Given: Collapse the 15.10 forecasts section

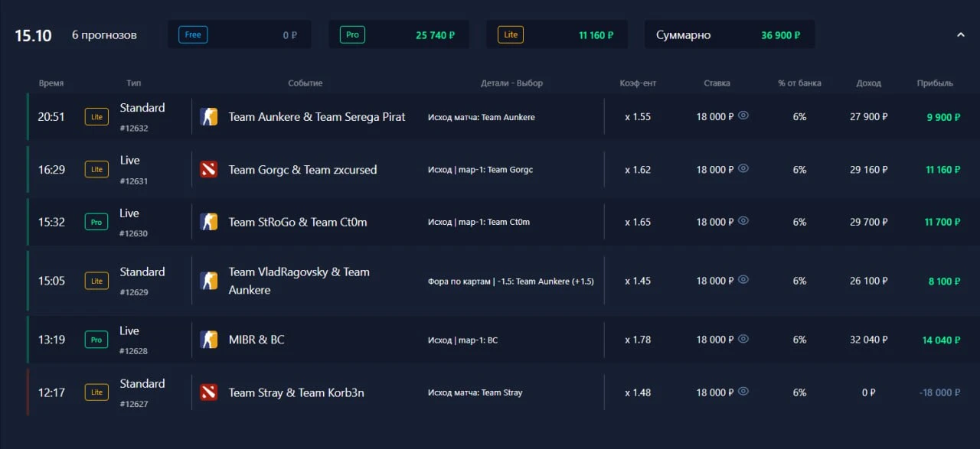Looking at the screenshot, I should pyautogui.click(x=961, y=34).
